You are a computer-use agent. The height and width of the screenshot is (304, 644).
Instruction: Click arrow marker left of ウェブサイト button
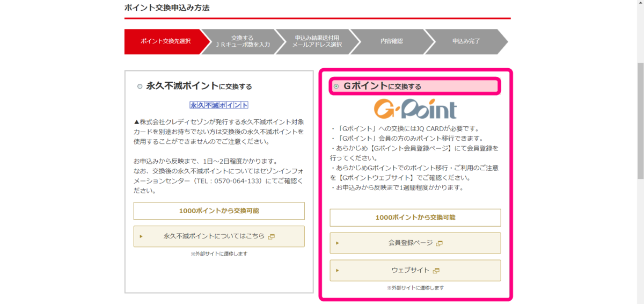(338, 271)
